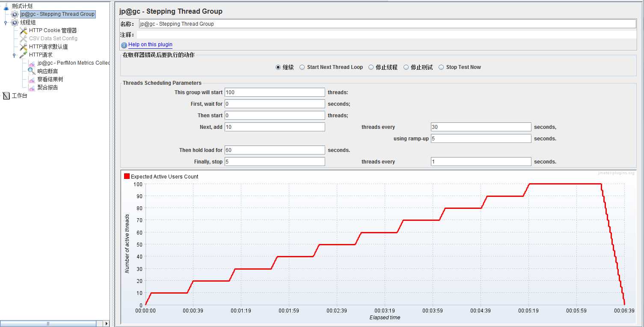Screen dimensions: 644x327
Task: Click the Stepping Thread Group gear icon
Action: 15,14
